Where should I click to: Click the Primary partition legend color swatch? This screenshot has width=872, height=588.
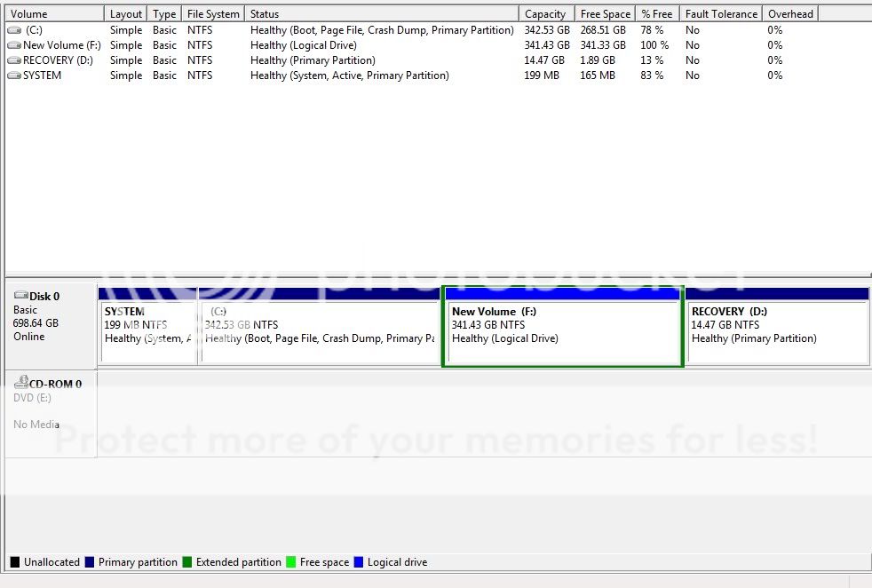(x=89, y=562)
